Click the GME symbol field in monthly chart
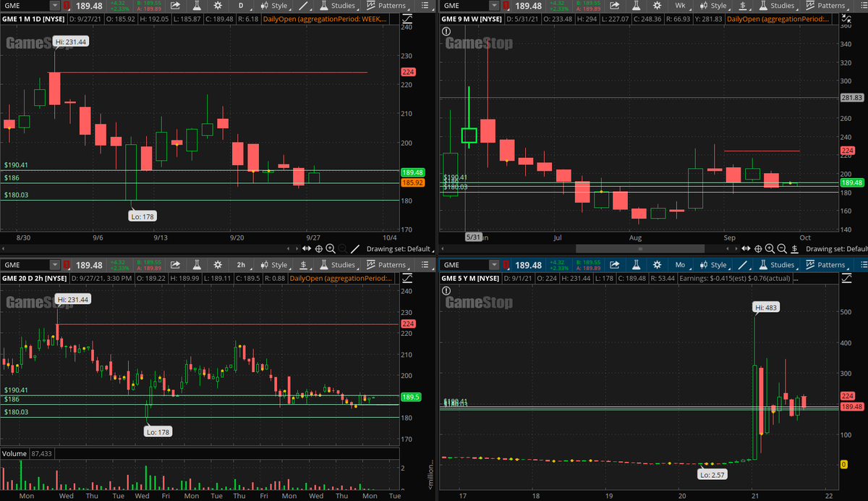This screenshot has height=501, width=868. [464, 265]
